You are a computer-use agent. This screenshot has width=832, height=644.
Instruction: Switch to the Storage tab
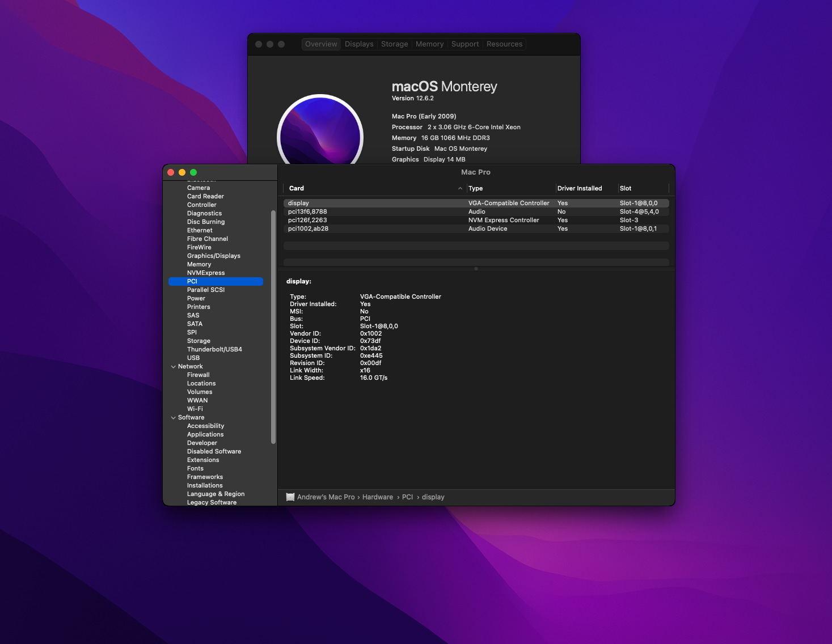click(394, 44)
